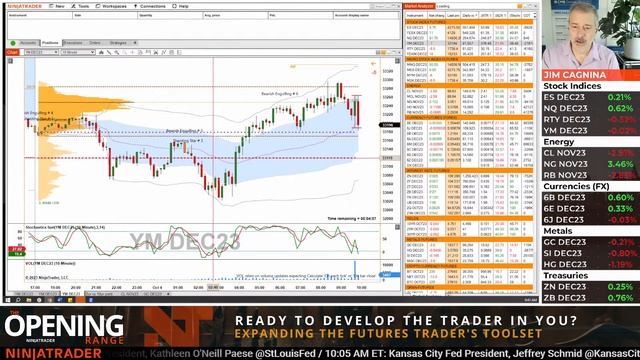
Task: Click the blue volume value marker
Action: 390,275
